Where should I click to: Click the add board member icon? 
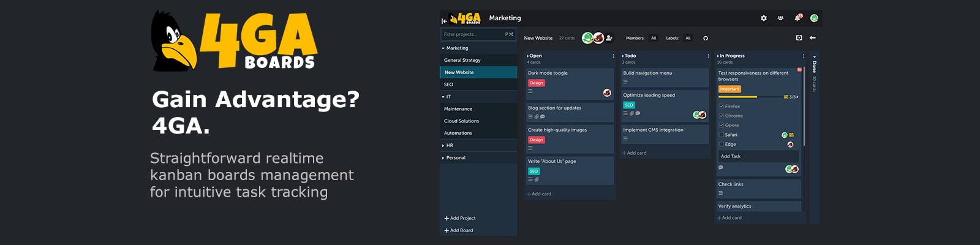pos(609,38)
